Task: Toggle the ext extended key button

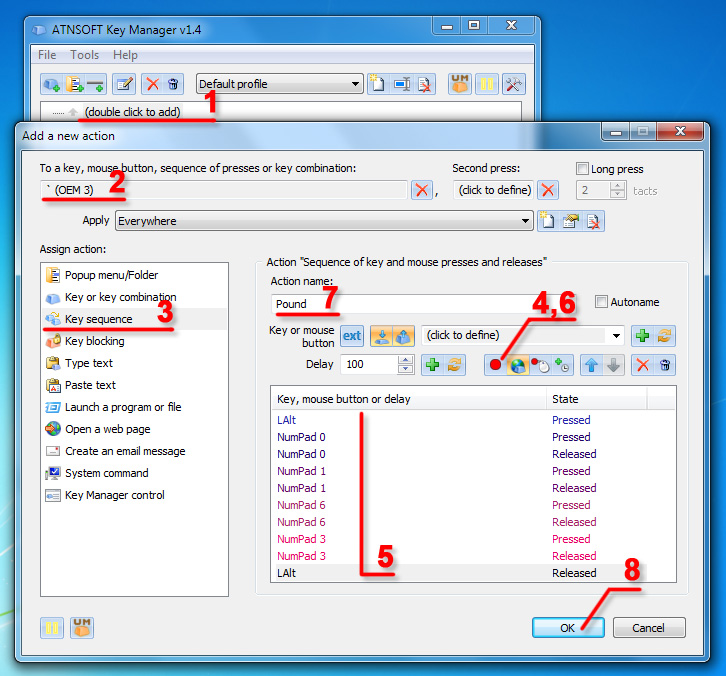Action: [x=352, y=336]
